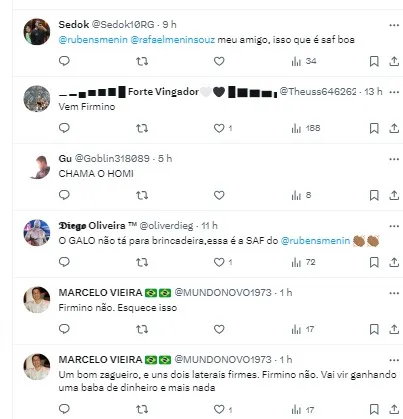Bookmark Gu's 'CHAMA O HOMI' tweet

point(374,195)
